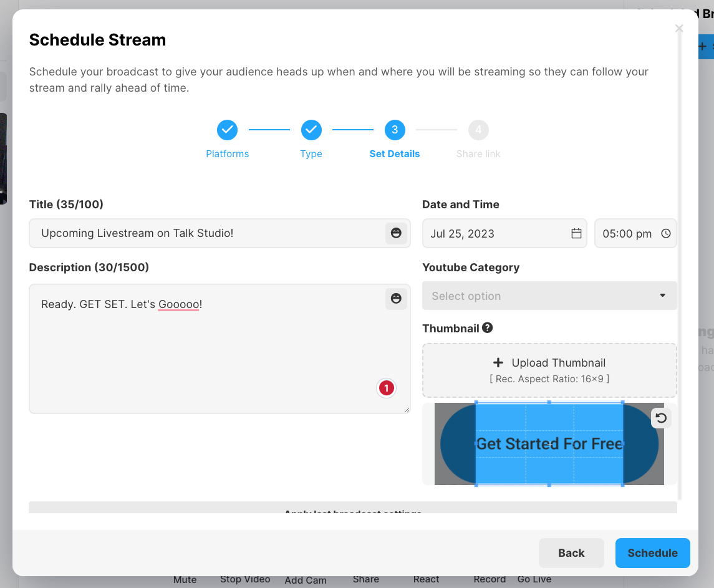Viewport: 714px width, 588px height.
Task: Click the Schedule button
Action: coord(652,552)
